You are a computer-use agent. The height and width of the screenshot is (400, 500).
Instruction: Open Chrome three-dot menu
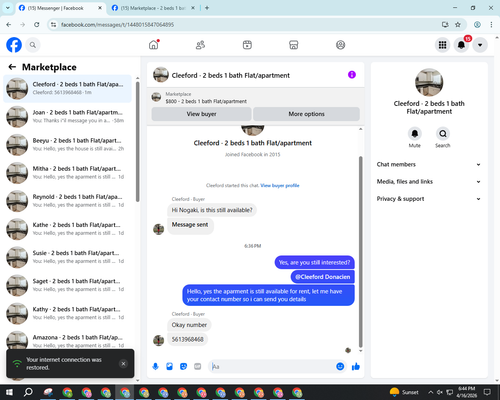(x=491, y=25)
